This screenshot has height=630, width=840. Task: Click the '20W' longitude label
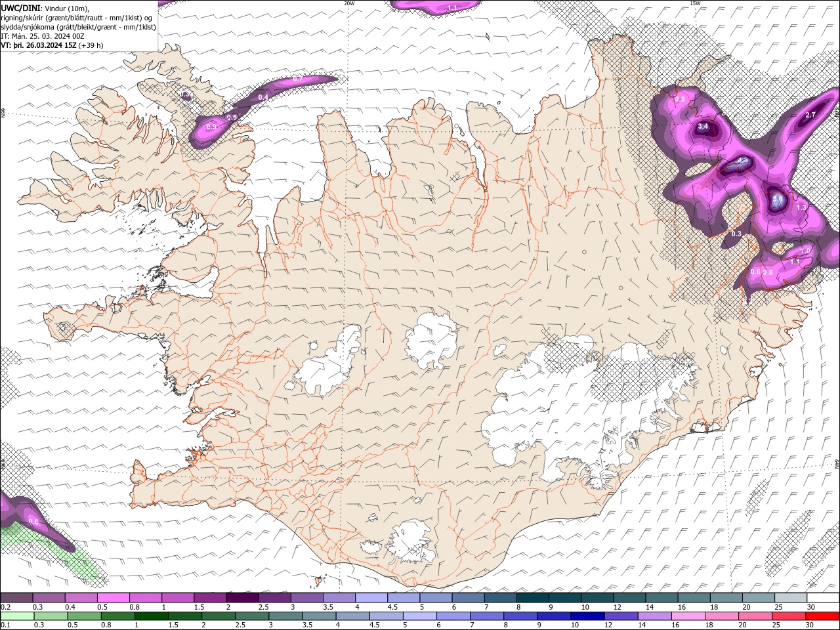click(349, 3)
